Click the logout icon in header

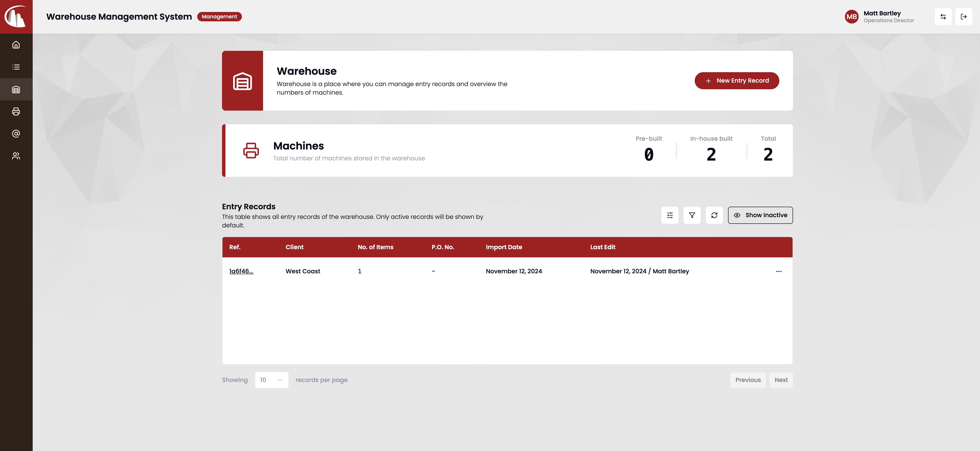963,17
